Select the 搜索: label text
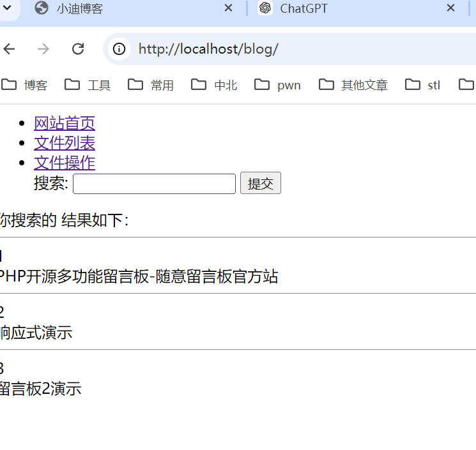This screenshot has width=476, height=450. tap(51, 183)
